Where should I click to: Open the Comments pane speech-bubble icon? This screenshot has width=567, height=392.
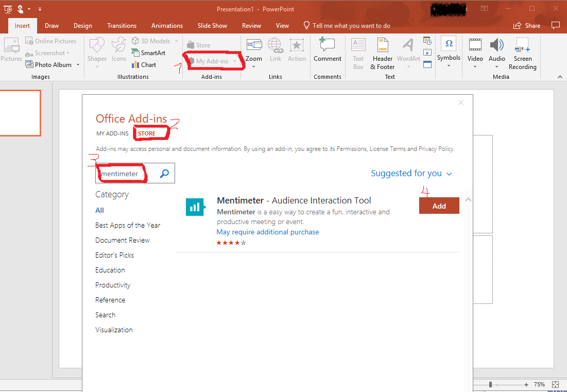pos(555,25)
